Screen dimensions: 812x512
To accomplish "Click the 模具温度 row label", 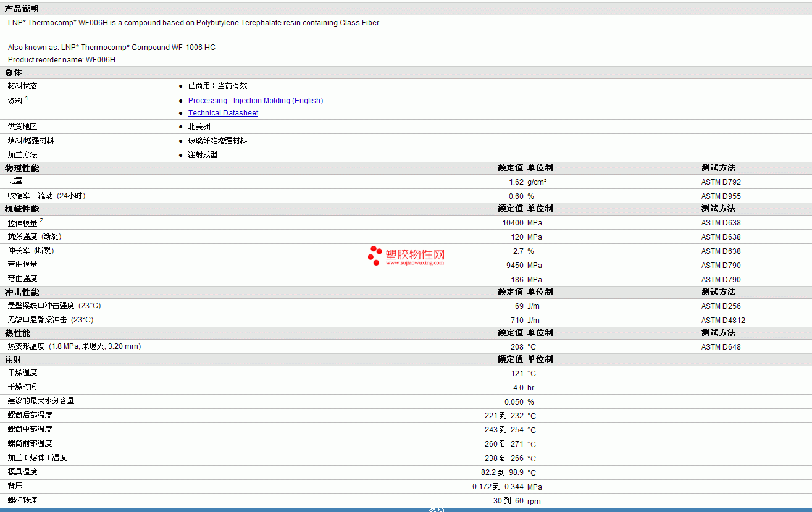I will click(22, 472).
